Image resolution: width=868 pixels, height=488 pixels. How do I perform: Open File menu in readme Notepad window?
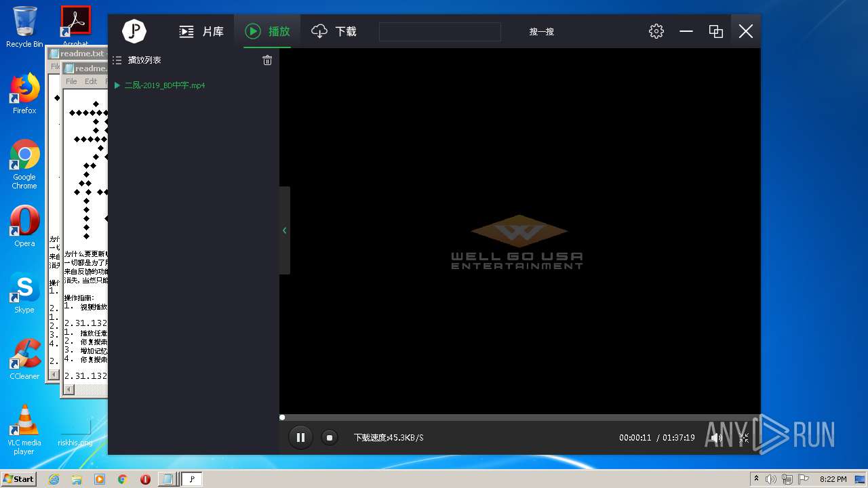click(x=71, y=81)
